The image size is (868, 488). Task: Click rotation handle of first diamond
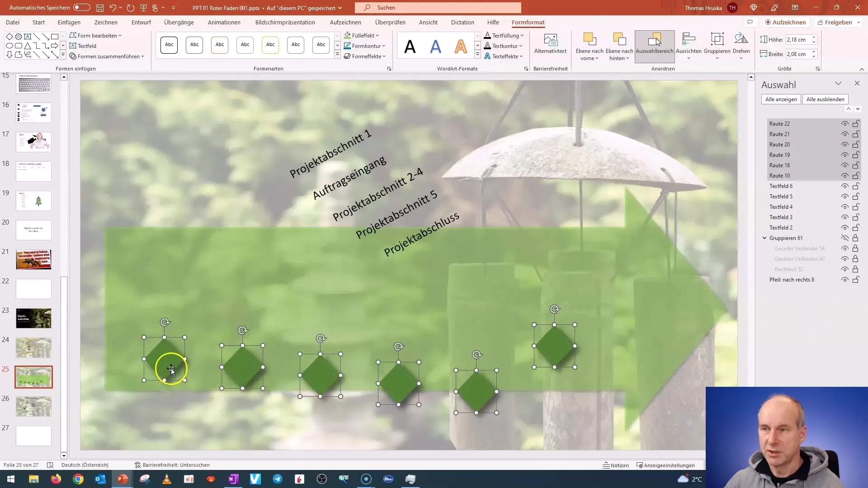(165, 322)
